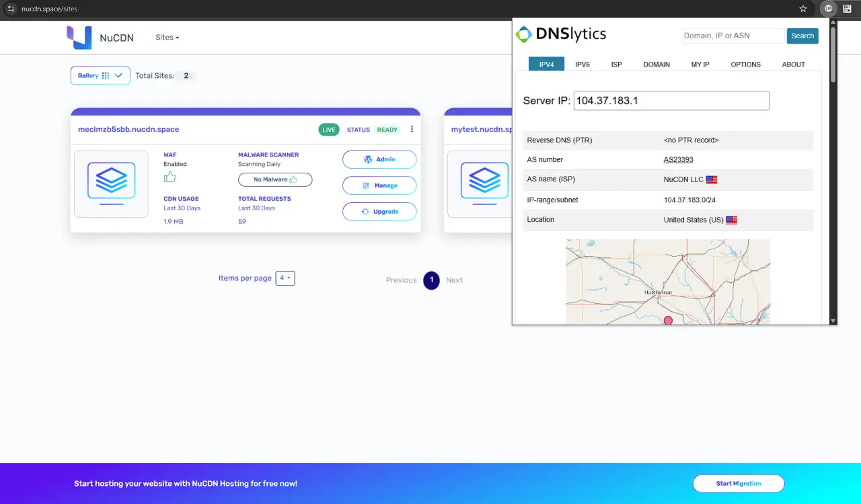Click the No Malware status pill

click(275, 179)
